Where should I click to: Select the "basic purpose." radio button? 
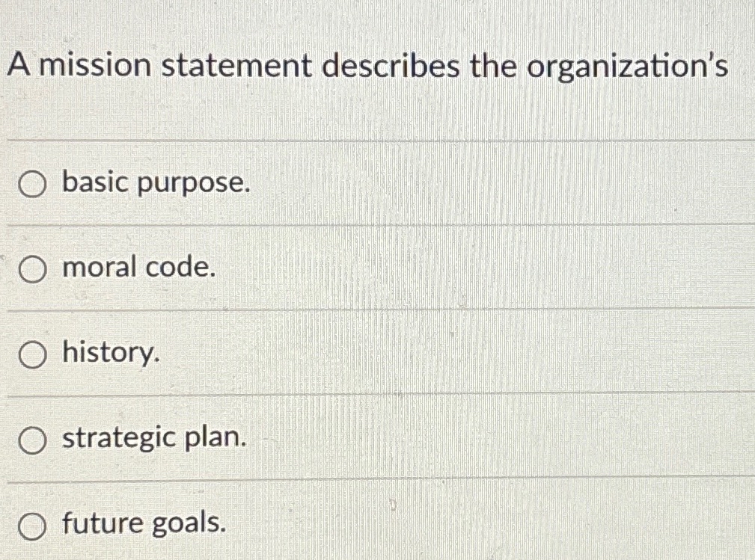click(31, 183)
